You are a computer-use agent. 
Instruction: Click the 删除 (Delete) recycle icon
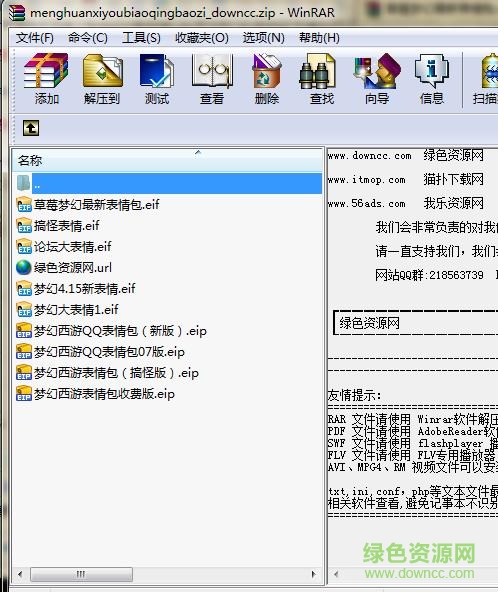coord(267,79)
